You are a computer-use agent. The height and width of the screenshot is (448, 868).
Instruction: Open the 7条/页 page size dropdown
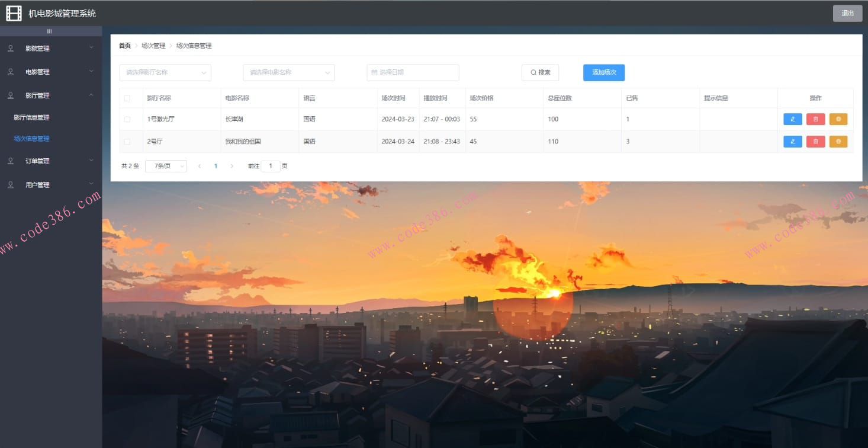point(166,166)
